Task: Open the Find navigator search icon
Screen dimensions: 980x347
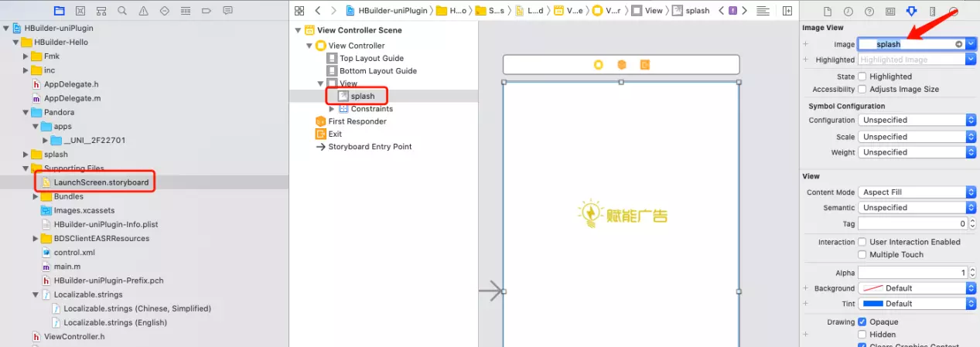Action: click(123, 11)
